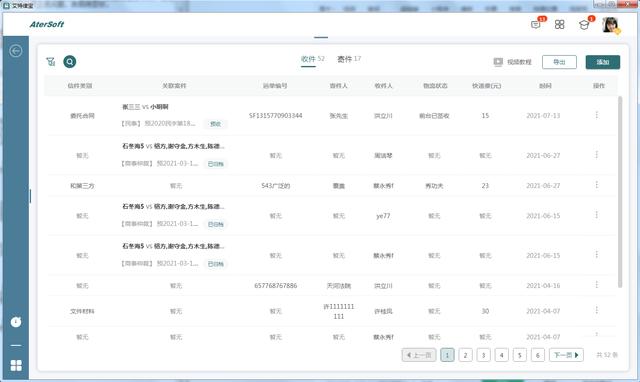Open the 石冬梅5 case in the 周清琴 row
The width and height of the screenshot is (640, 382).
(x=173, y=146)
